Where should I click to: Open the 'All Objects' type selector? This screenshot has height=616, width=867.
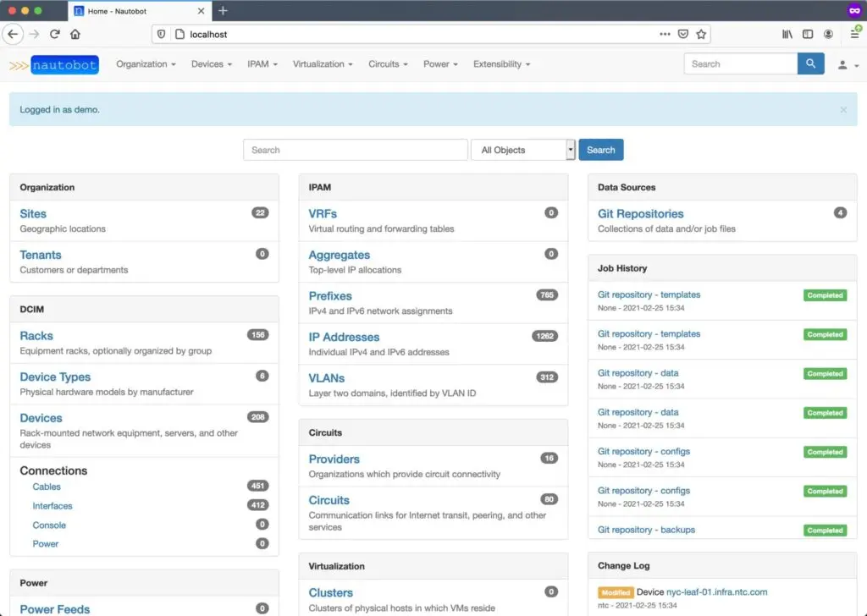[523, 150]
